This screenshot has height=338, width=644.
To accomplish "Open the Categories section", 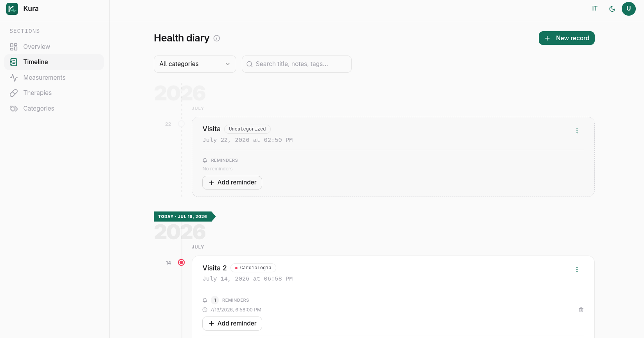I will pyautogui.click(x=54, y=109).
